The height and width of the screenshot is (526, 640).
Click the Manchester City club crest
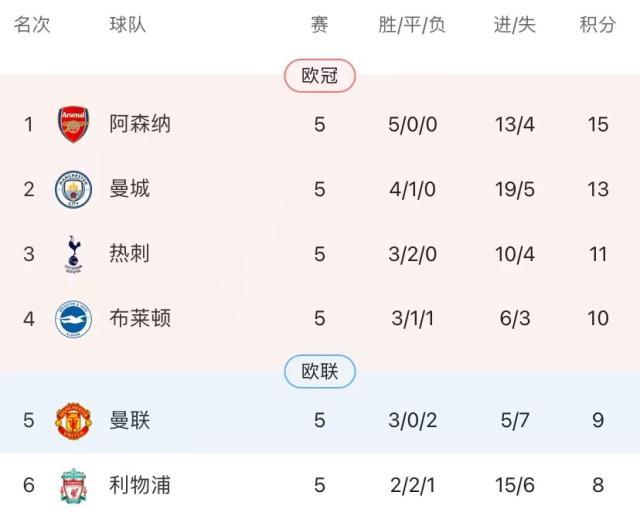[x=73, y=189]
